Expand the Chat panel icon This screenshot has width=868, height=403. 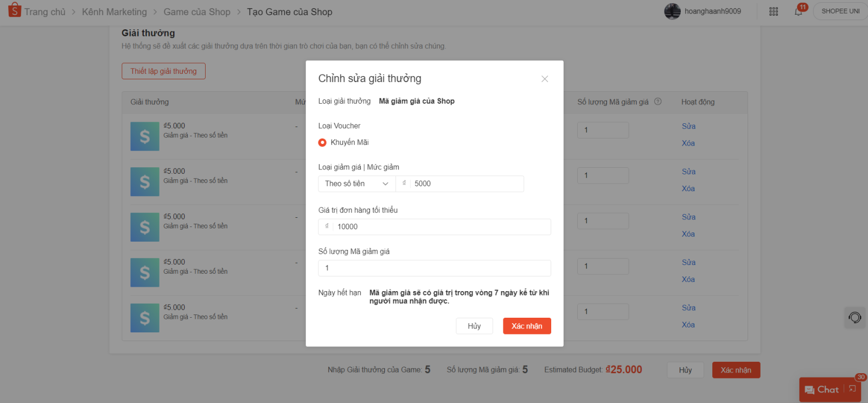point(852,389)
